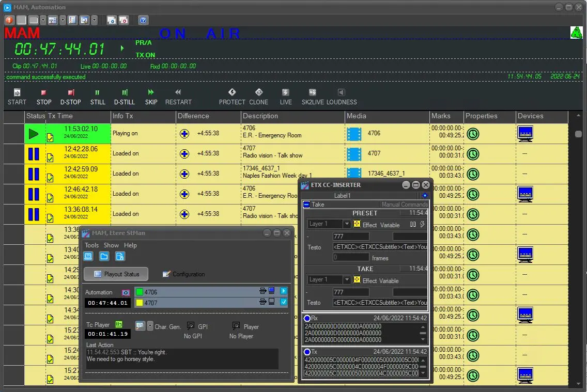Image resolution: width=587 pixels, height=392 pixels.
Task: Collapse the Take section minus box
Action: [306, 205]
